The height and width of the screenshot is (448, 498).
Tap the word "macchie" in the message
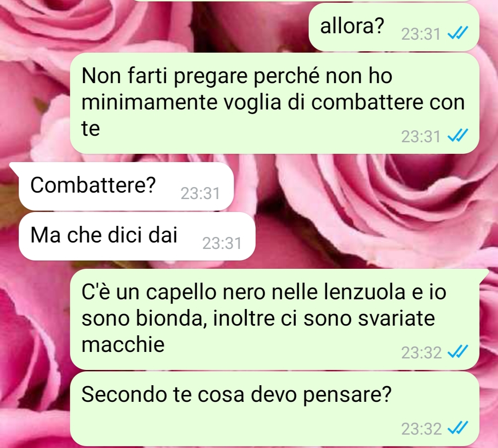click(123, 344)
